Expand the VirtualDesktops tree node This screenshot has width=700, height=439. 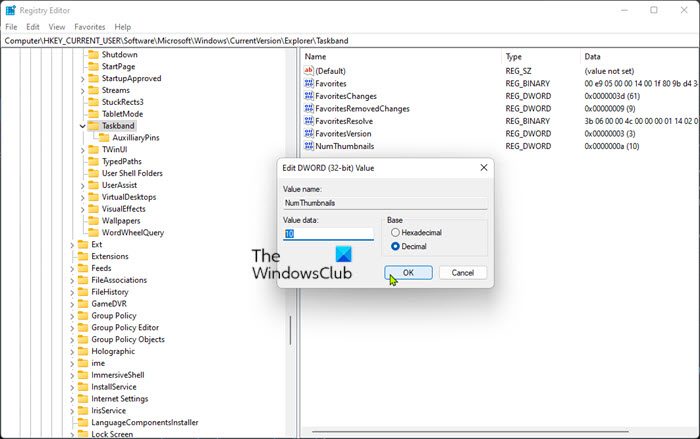pyautogui.click(x=83, y=197)
